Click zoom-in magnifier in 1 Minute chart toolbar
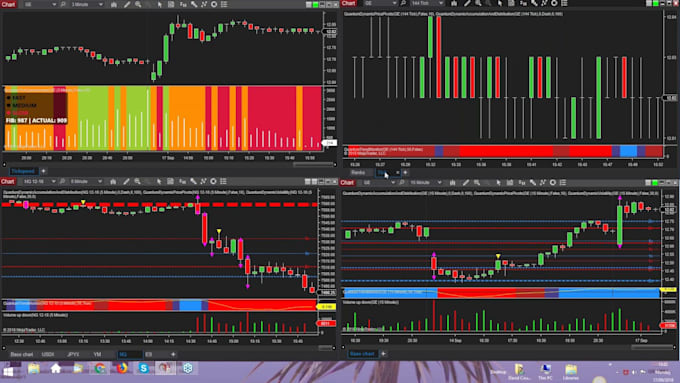This screenshot has height=383, width=680. tap(138, 4)
